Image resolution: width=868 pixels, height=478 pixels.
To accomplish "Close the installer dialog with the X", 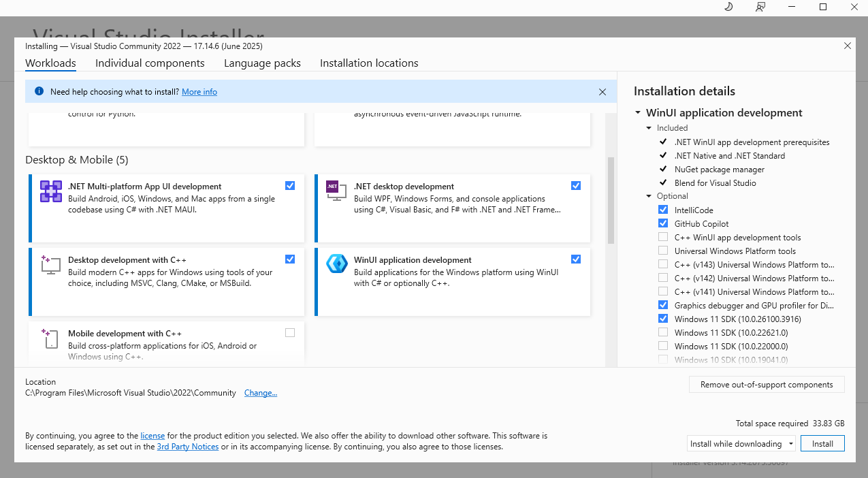I will pyautogui.click(x=848, y=46).
